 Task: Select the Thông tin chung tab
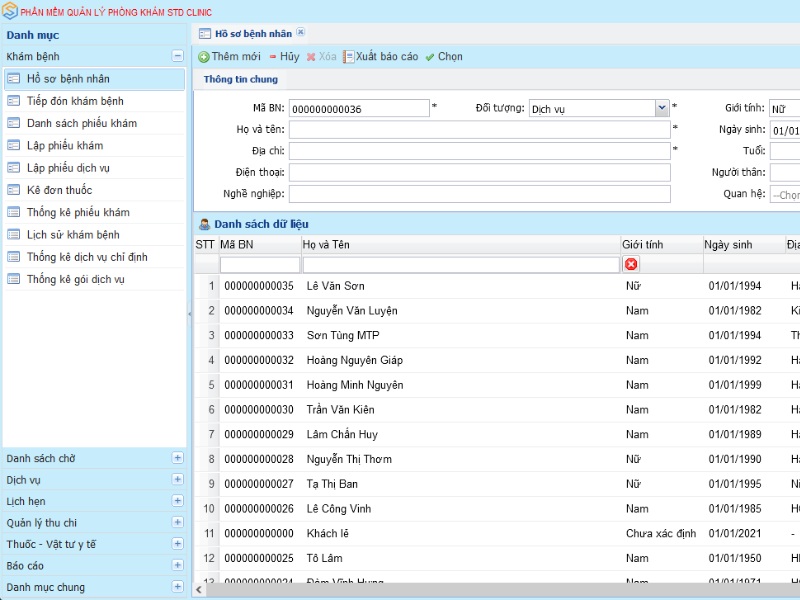(x=241, y=79)
